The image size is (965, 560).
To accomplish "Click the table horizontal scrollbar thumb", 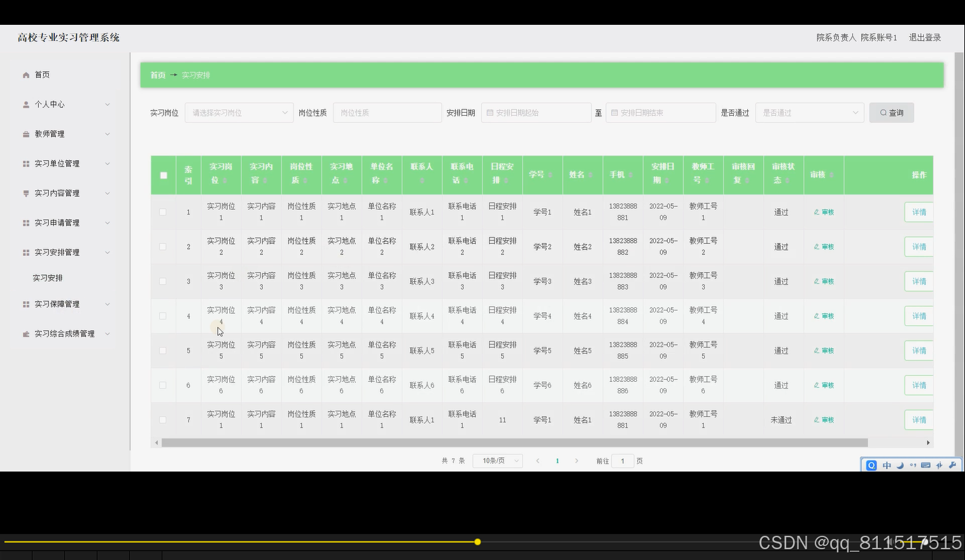I will pos(514,442).
